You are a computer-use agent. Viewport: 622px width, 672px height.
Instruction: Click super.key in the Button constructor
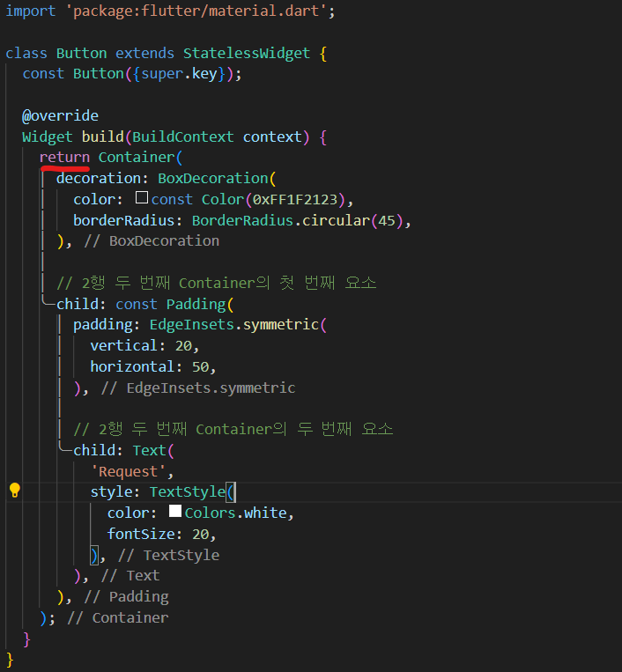coord(179,74)
